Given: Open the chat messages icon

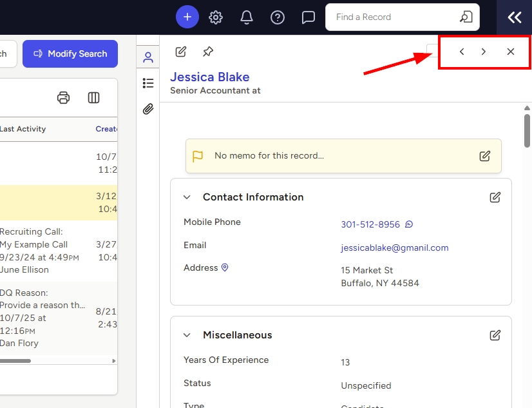Looking at the screenshot, I should coord(309,17).
